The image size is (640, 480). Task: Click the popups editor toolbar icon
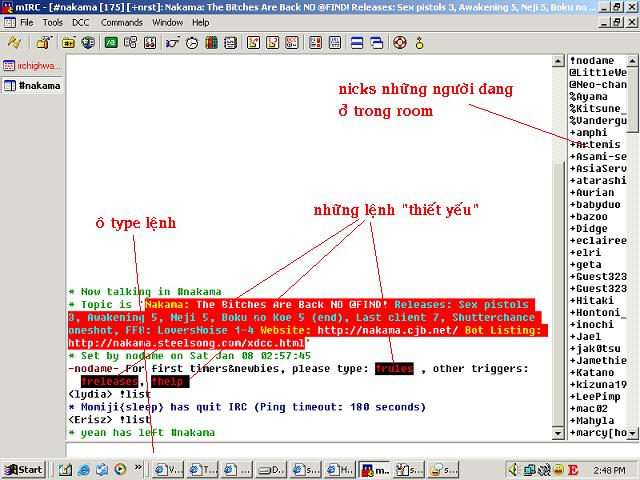tap(131, 42)
